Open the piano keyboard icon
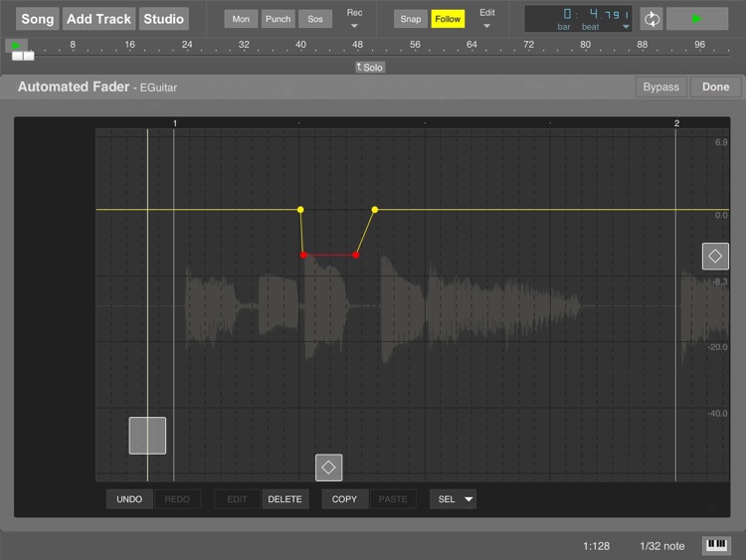746x560 pixels. (716, 546)
